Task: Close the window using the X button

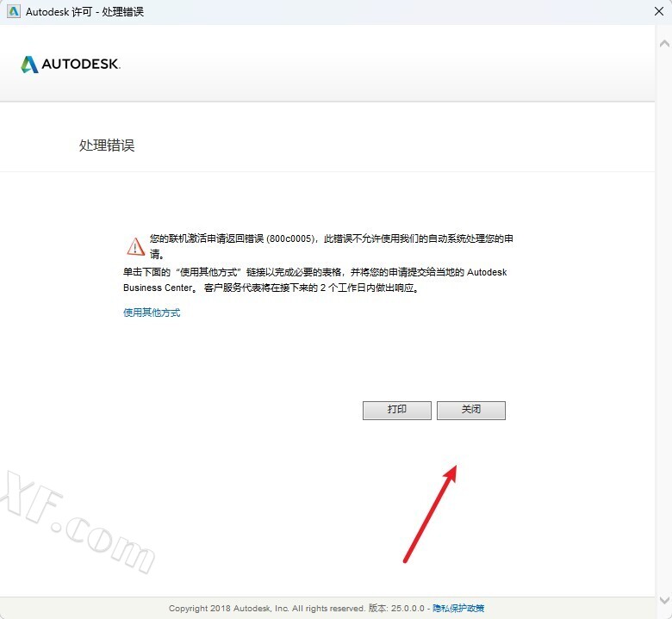Action: pyautogui.click(x=657, y=11)
